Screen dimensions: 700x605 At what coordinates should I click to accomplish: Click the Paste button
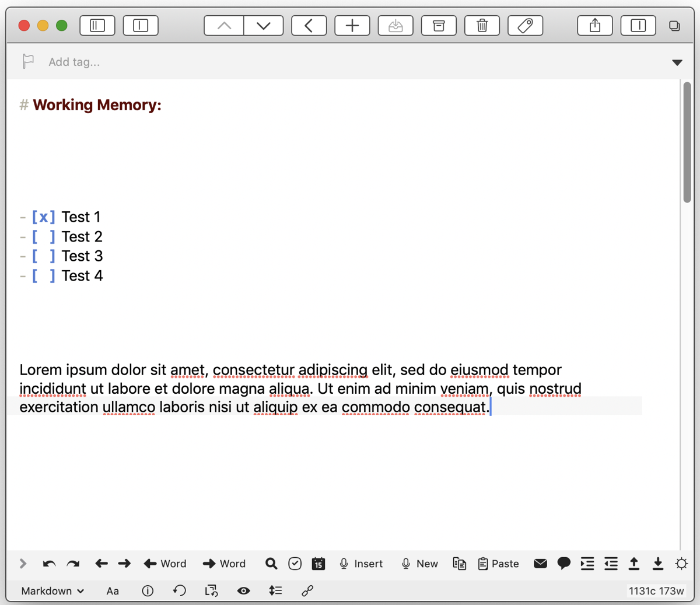499,564
